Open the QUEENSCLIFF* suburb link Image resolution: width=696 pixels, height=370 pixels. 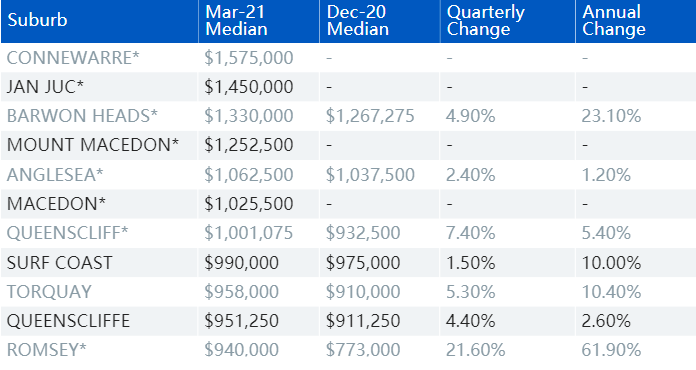click(67, 233)
